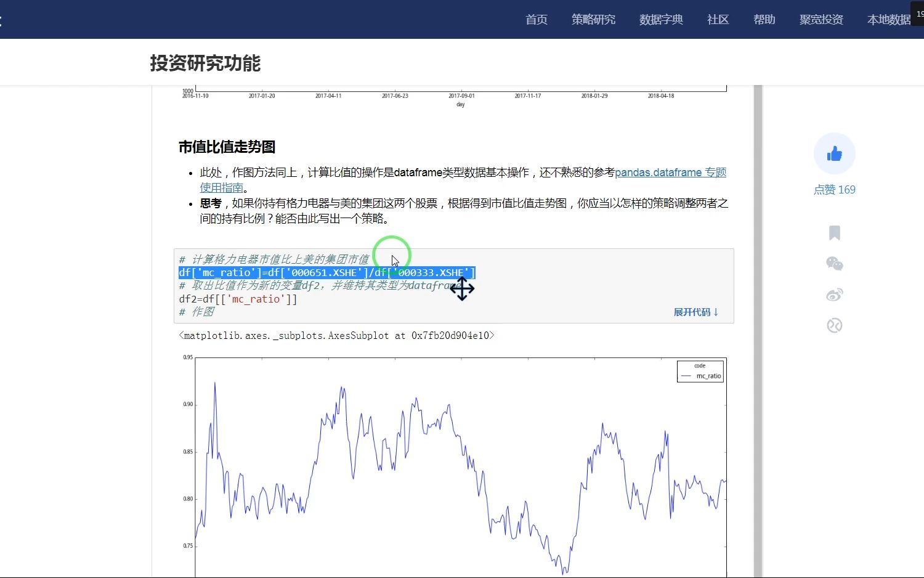Expand code with 展开代码 link
Viewport: 924px width, 578px height.
pos(695,312)
